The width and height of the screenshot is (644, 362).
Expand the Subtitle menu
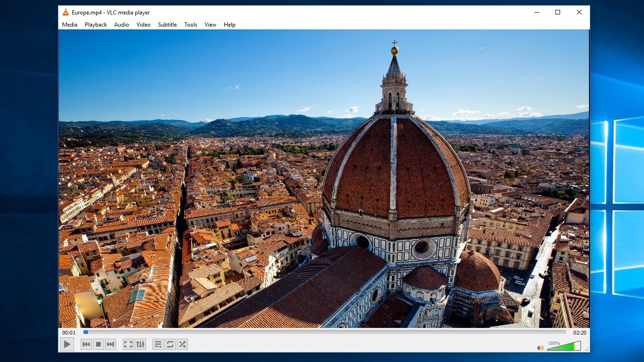167,25
